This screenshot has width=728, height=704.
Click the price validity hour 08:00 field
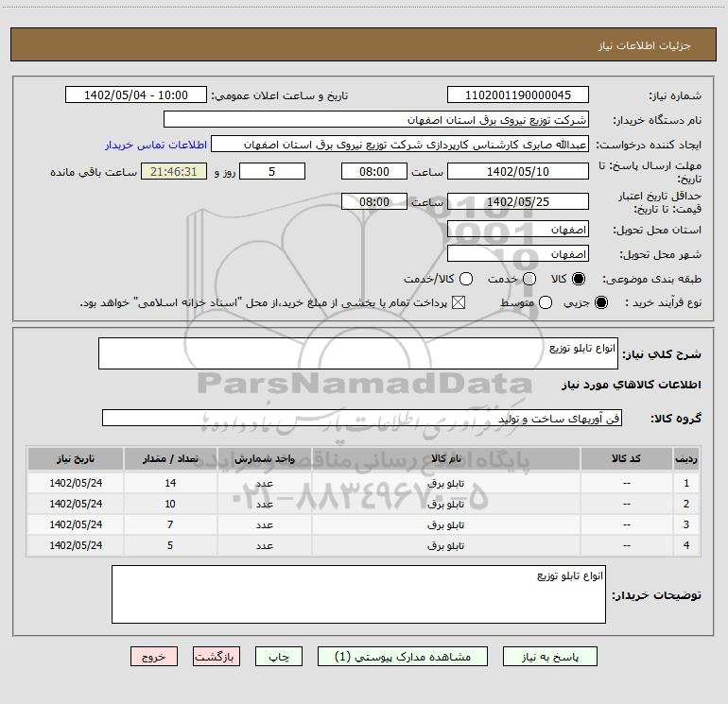point(374,201)
